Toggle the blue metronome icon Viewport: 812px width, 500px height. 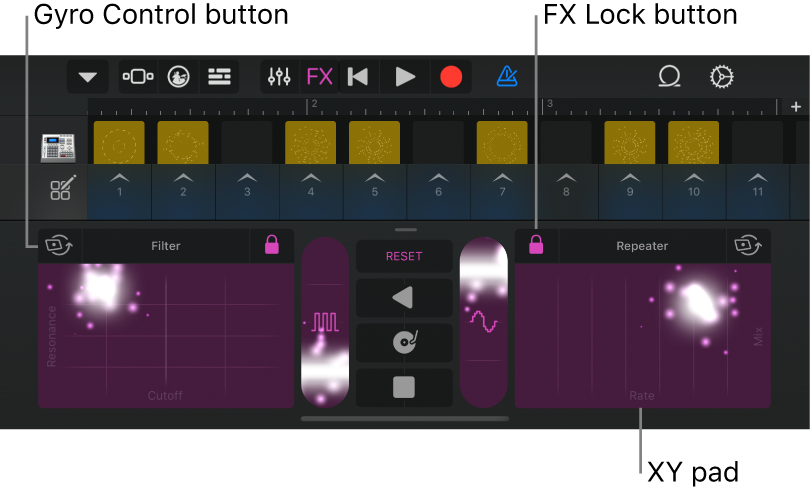(x=507, y=77)
